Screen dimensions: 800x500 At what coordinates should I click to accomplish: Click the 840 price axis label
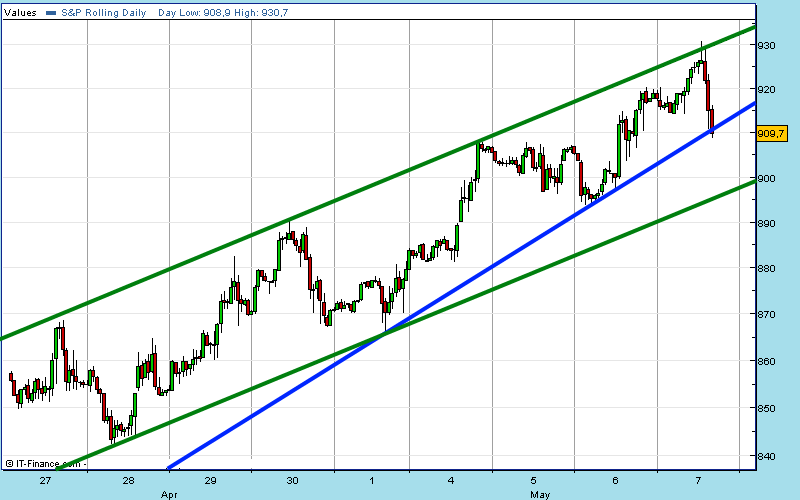point(766,456)
